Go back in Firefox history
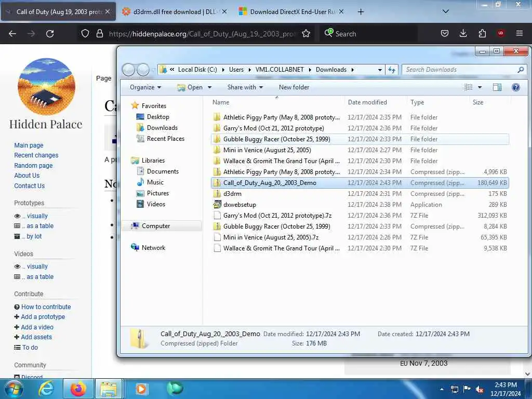The width and height of the screenshot is (532, 399). coord(12,34)
